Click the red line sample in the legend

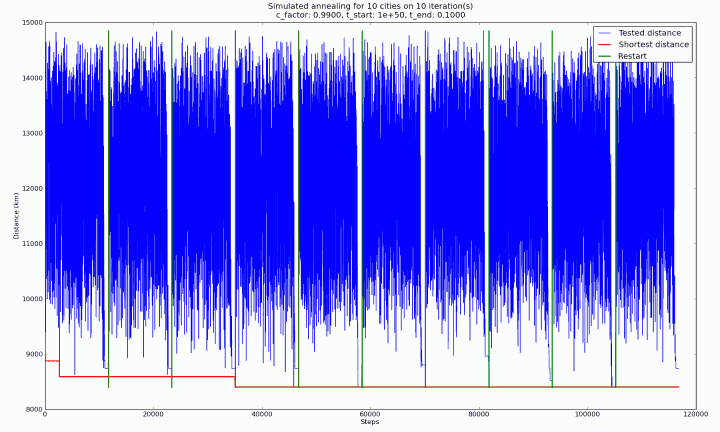[605, 45]
